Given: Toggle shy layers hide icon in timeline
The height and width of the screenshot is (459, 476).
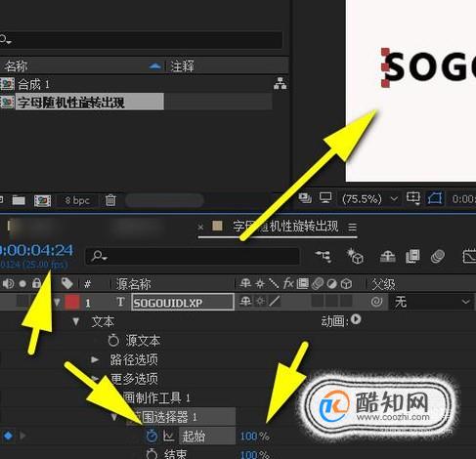Looking at the screenshot, I should pyautogui.click(x=388, y=257).
